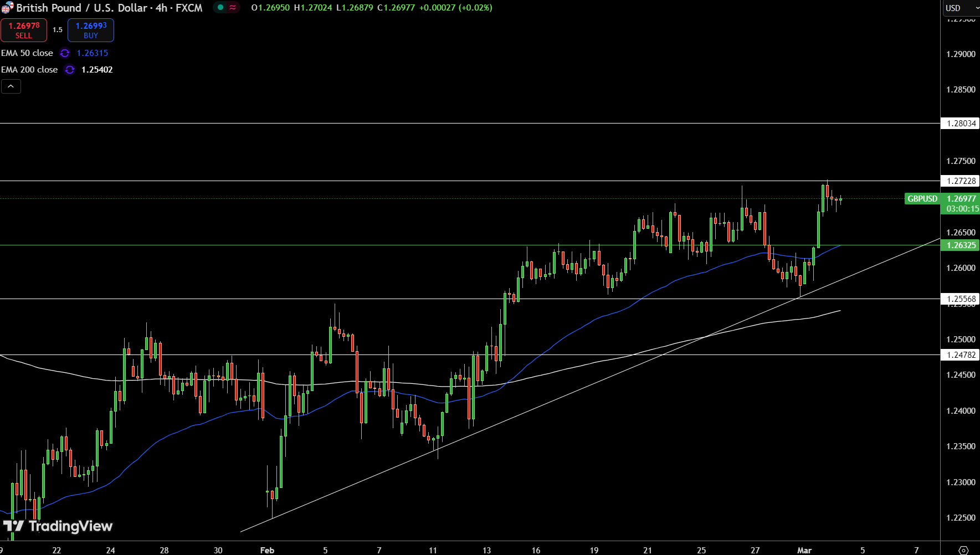Click the 1.24782 price level label
The image size is (980, 555).
point(961,355)
